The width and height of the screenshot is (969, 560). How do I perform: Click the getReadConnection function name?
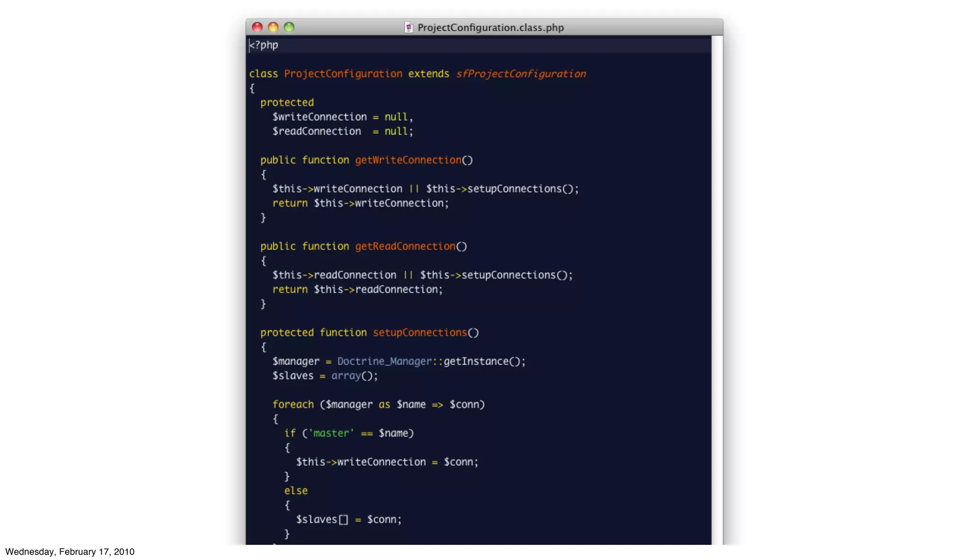405,246
